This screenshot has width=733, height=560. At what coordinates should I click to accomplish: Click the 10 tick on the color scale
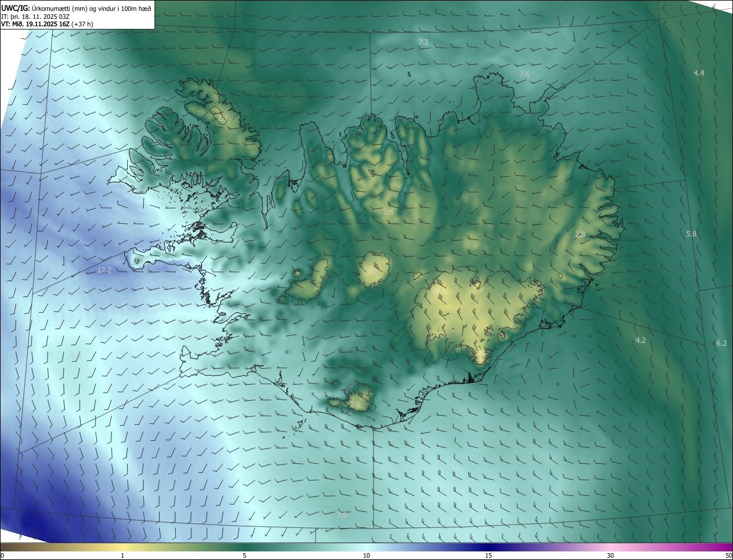(366, 555)
